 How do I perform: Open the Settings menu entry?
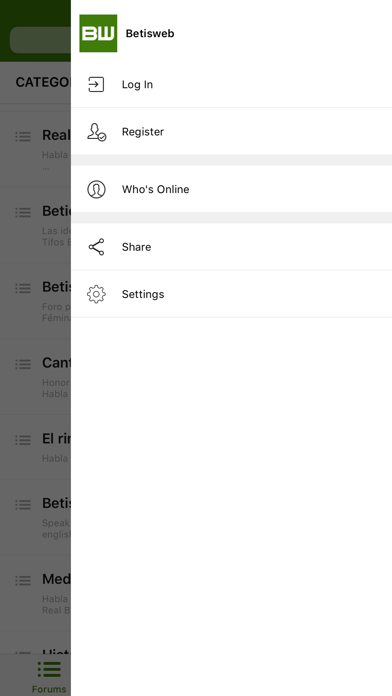click(x=231, y=294)
